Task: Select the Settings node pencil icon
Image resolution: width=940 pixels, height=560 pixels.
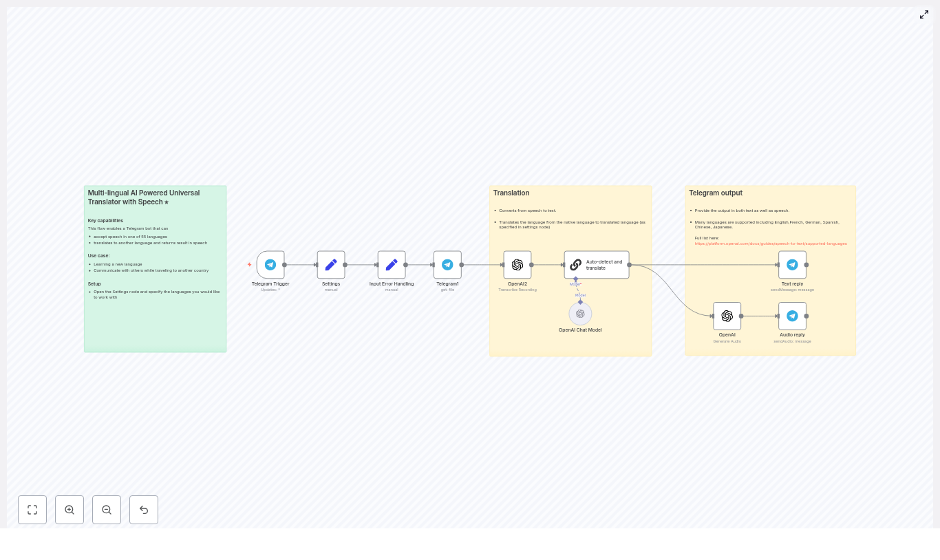Action: [331, 265]
